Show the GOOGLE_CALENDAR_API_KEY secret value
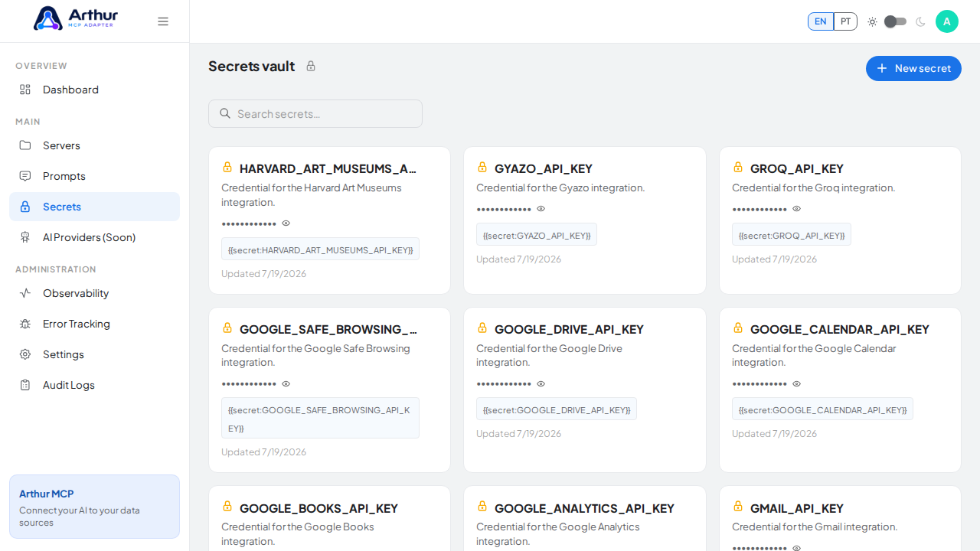Image resolution: width=980 pixels, height=551 pixels. pyautogui.click(x=797, y=384)
